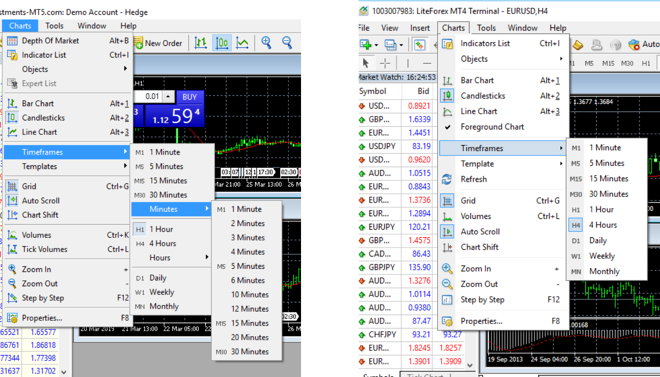Open Tools menu in MT5 window
660x377 pixels.
pyautogui.click(x=54, y=26)
